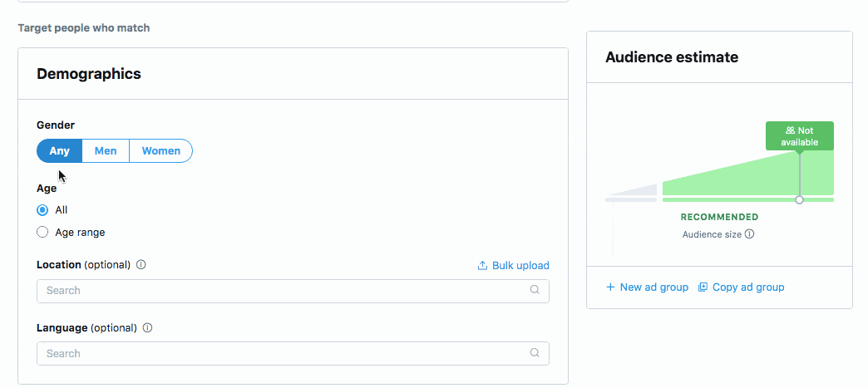
Task: Click the plus icon beside New ad group
Action: [x=610, y=287]
